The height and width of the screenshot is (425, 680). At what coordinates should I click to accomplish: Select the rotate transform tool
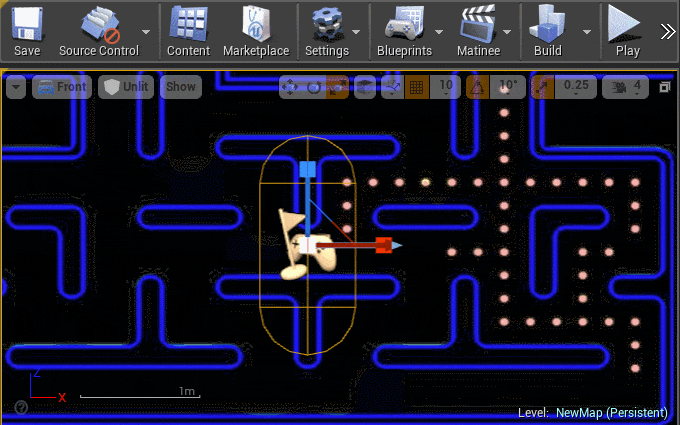(314, 87)
